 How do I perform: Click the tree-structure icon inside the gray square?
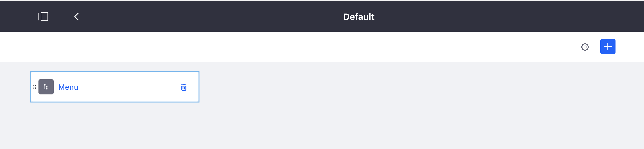coord(46,87)
